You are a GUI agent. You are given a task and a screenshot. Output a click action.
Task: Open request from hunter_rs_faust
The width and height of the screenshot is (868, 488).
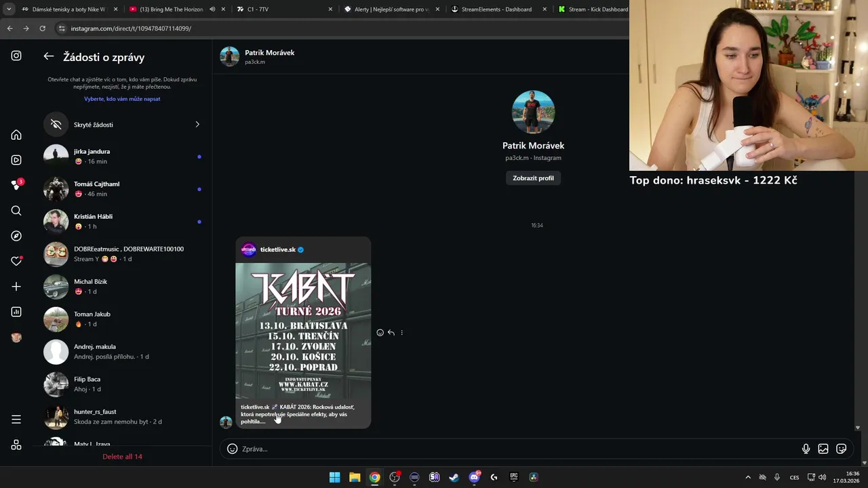point(122,417)
